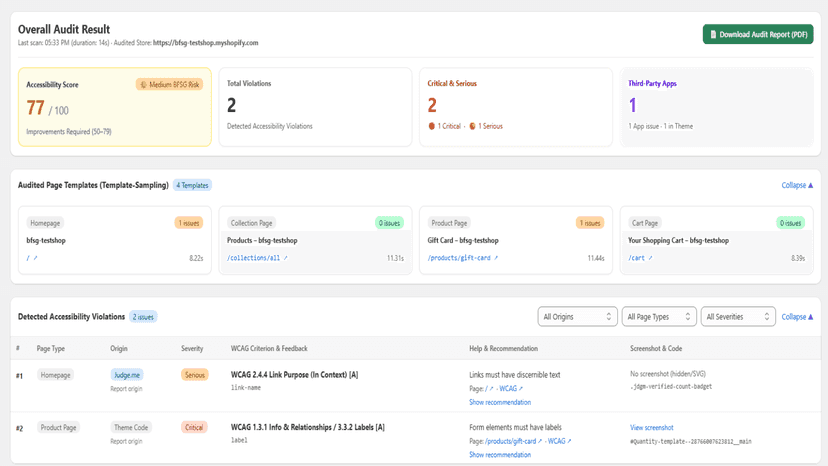The height and width of the screenshot is (466, 828).
Task: Click WCAG 2.4.4 Link Purpose criterion title
Action: [x=294, y=375]
